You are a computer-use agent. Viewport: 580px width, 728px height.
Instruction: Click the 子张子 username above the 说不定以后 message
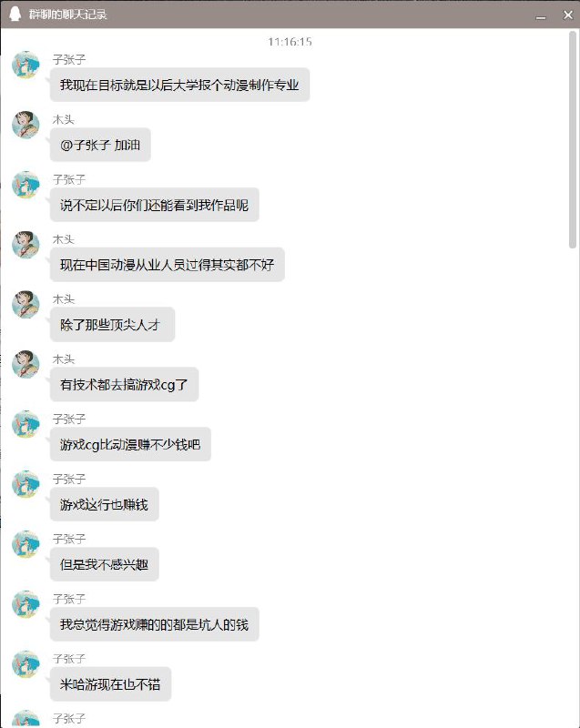click(69, 179)
